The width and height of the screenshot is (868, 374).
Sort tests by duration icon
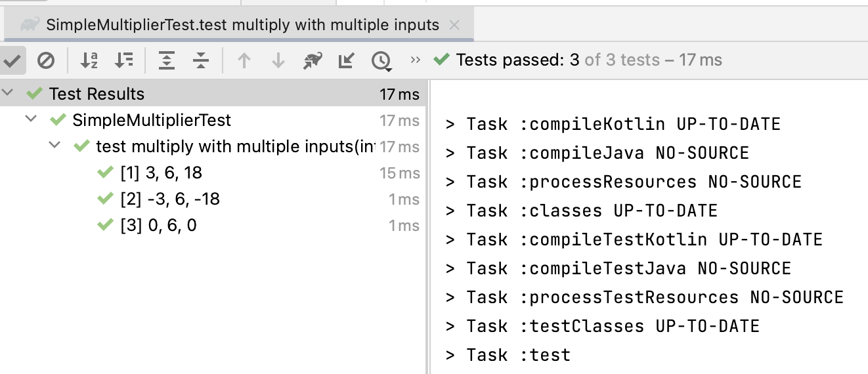(x=123, y=61)
